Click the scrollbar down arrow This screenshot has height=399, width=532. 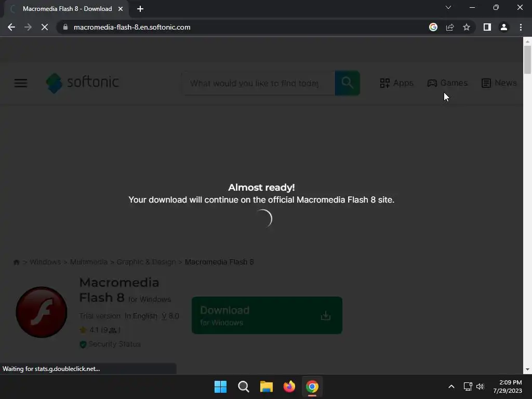click(527, 370)
